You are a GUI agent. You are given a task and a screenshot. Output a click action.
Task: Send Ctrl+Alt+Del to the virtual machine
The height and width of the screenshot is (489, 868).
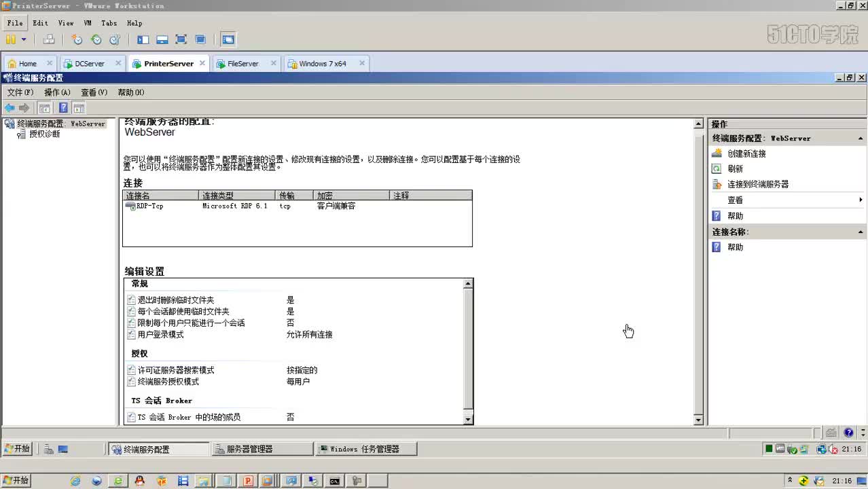[49, 39]
